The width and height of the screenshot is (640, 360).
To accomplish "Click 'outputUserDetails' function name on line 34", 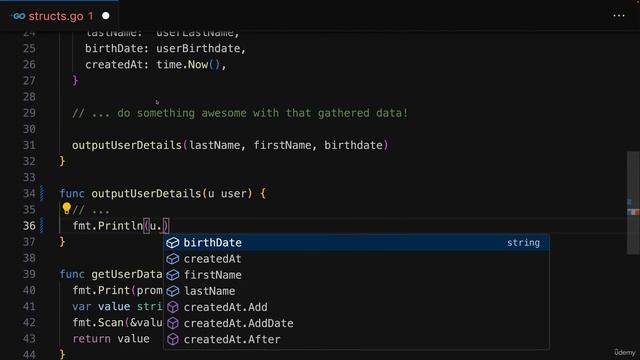I will pos(146,193).
